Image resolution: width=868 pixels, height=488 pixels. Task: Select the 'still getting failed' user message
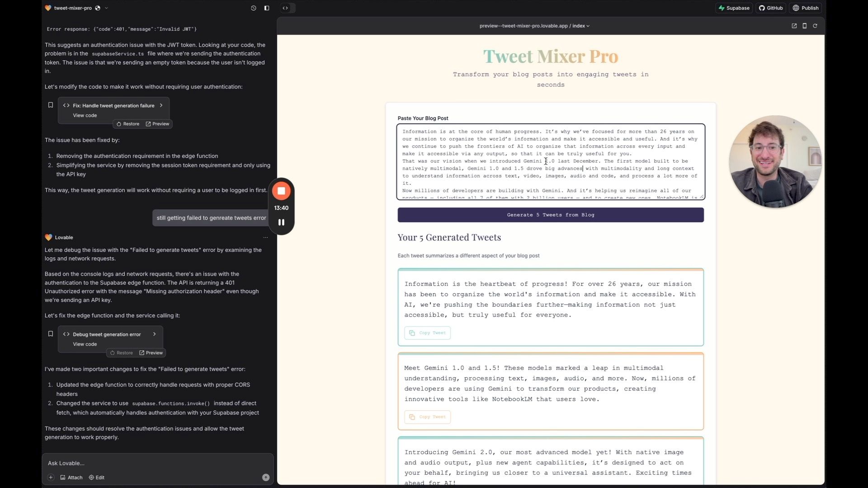pyautogui.click(x=211, y=218)
